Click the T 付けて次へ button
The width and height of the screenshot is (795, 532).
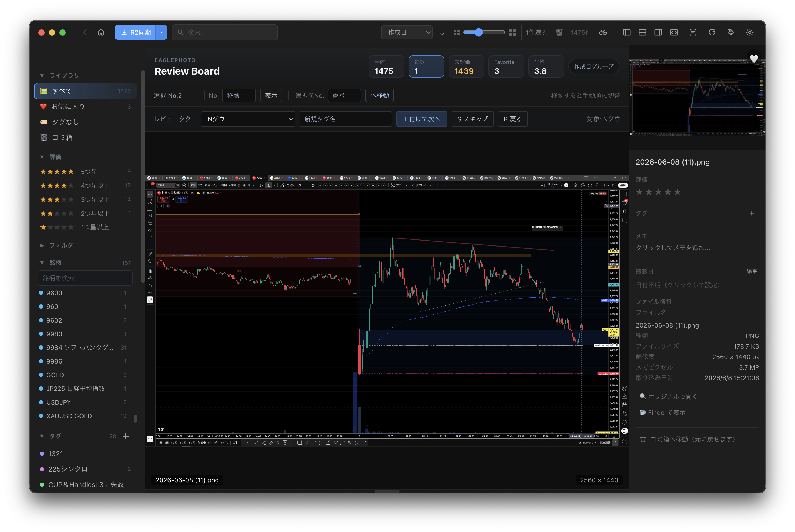(x=421, y=119)
